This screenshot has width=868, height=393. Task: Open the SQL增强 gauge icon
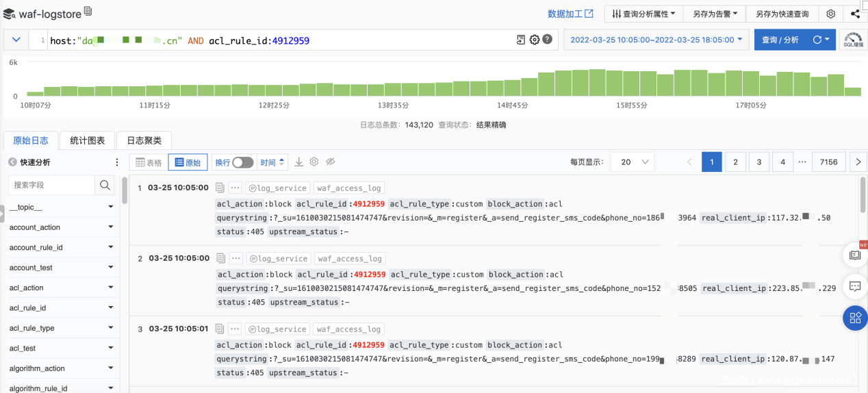[853, 40]
